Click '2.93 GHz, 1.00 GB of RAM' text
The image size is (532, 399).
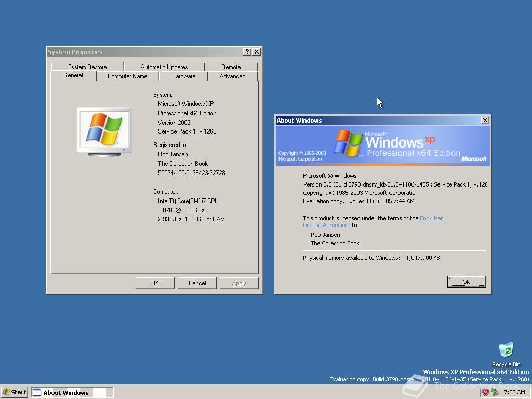(x=191, y=219)
